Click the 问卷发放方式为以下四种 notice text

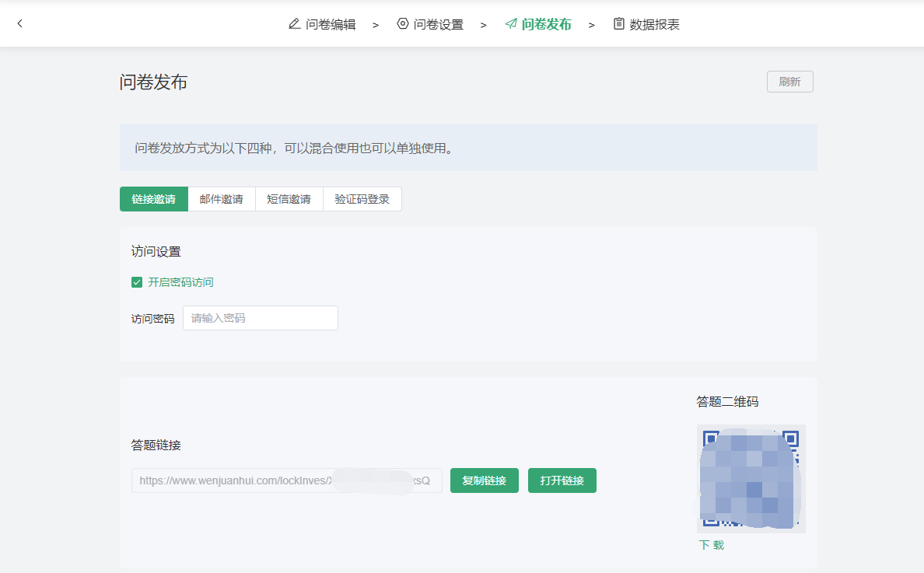pos(294,148)
